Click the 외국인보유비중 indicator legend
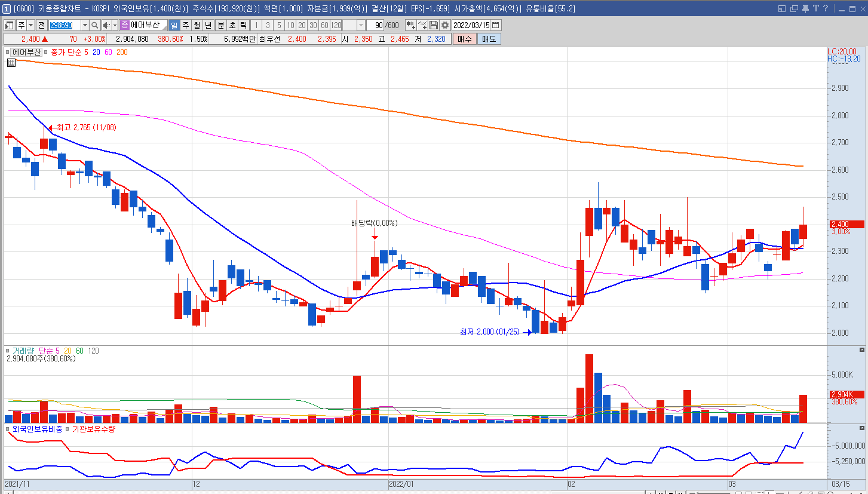The image size is (868, 494). (37, 429)
